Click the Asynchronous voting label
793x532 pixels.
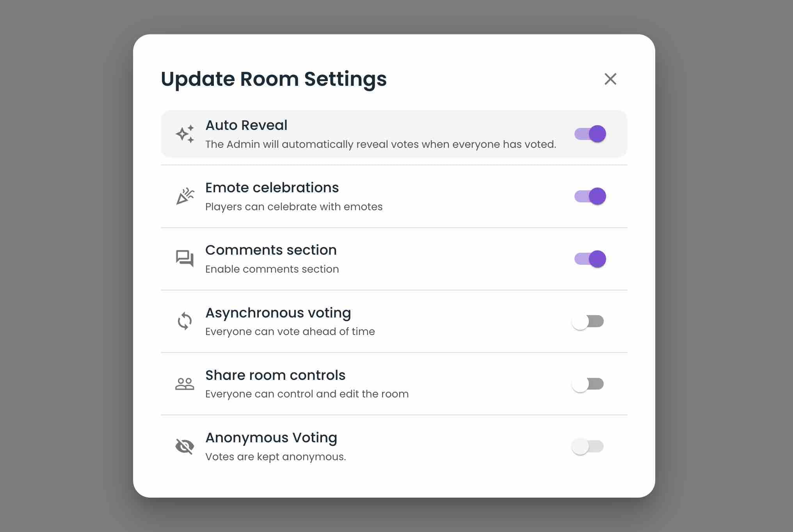pos(278,313)
